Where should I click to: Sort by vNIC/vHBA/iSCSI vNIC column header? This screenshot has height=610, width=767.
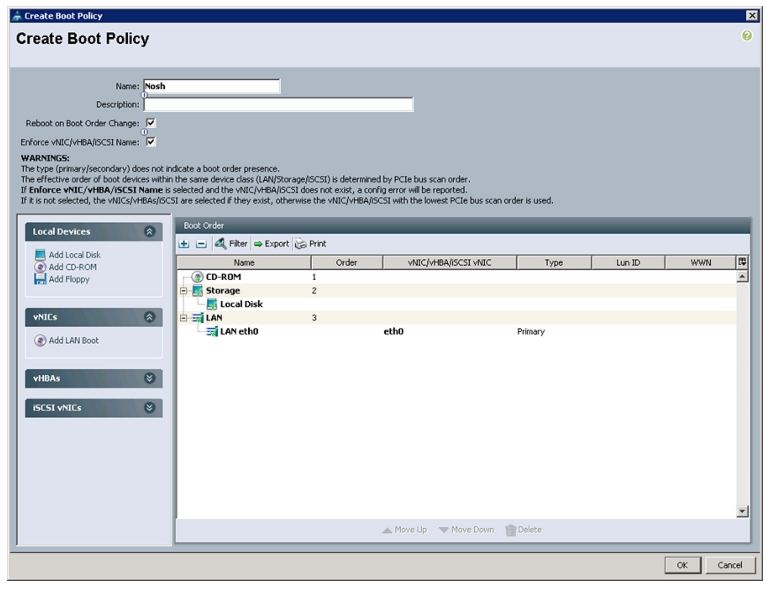[450, 263]
